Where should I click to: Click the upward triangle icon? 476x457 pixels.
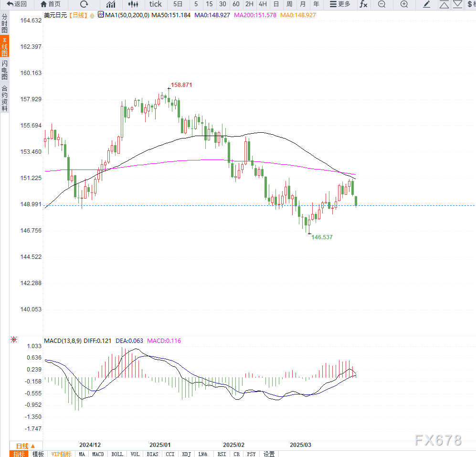click(x=444, y=4)
